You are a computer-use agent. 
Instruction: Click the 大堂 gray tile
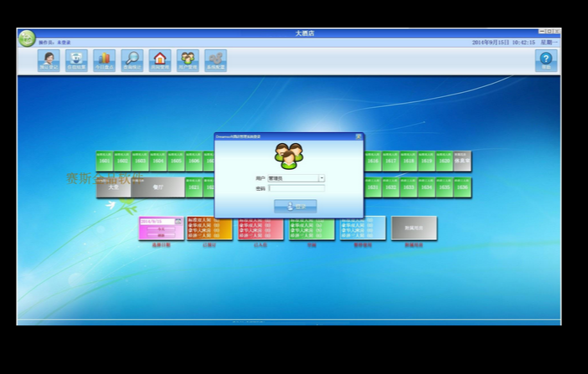[114, 187]
